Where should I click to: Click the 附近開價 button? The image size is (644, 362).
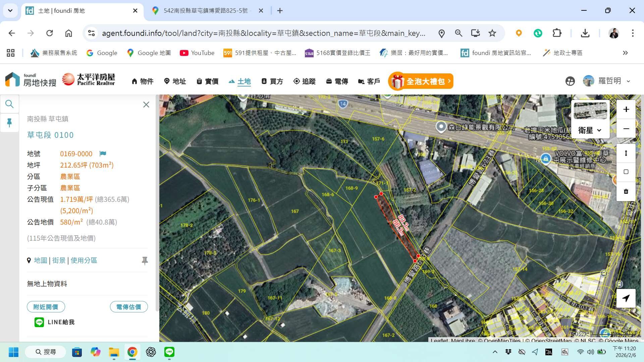pos(46,307)
